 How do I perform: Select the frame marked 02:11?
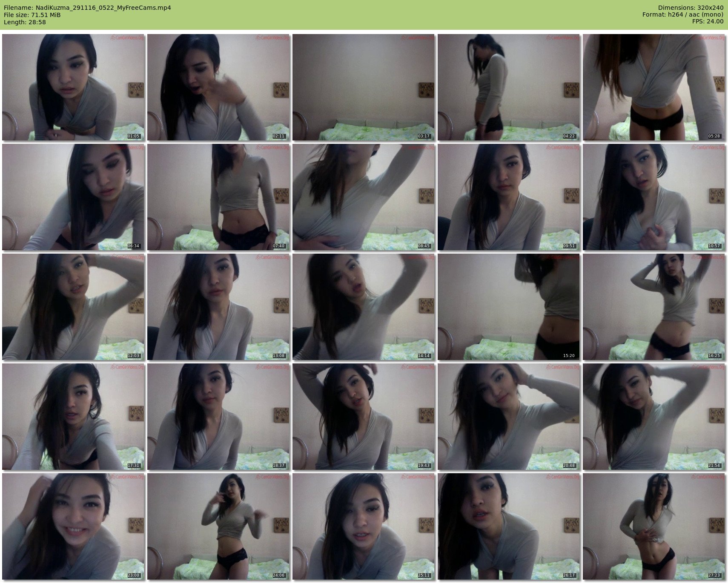pyautogui.click(x=218, y=87)
